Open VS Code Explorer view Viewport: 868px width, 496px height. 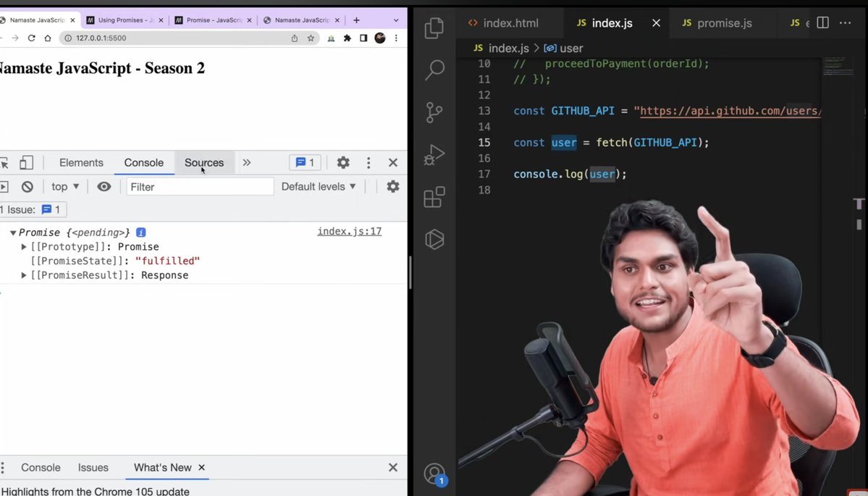(x=434, y=28)
